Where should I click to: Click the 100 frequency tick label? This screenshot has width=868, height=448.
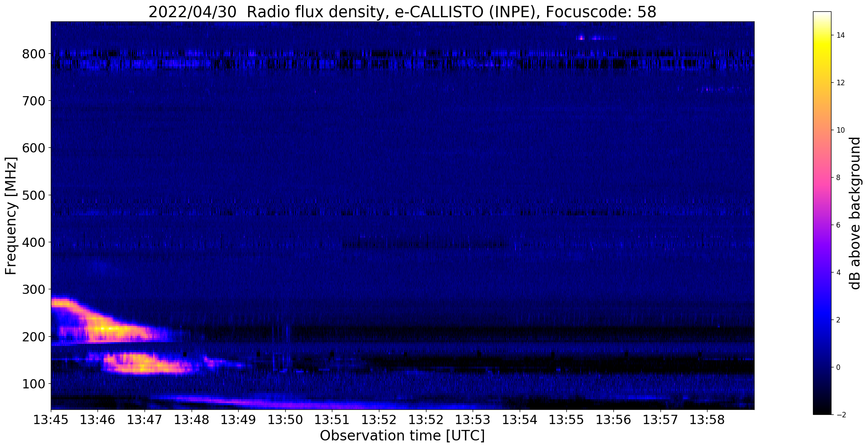click(x=33, y=384)
